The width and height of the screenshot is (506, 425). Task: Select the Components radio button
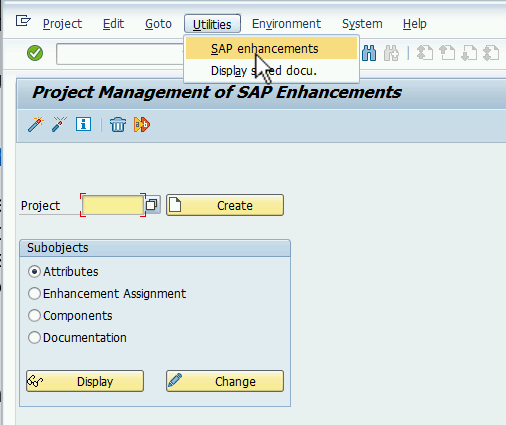(x=34, y=316)
